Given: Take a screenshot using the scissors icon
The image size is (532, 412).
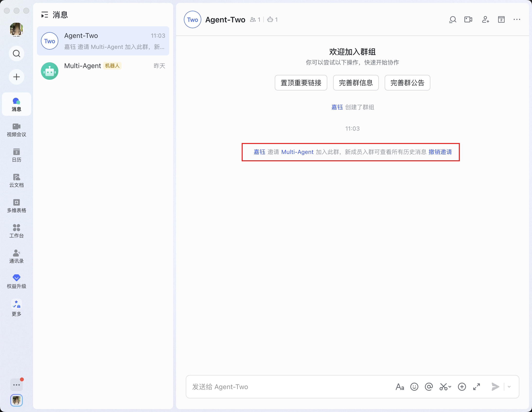Looking at the screenshot, I should 443,387.
